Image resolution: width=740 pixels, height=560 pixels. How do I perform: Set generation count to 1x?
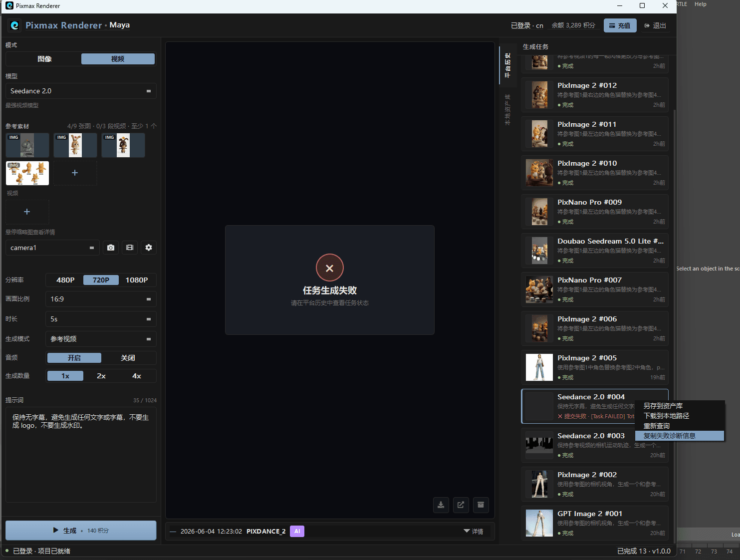pos(65,376)
